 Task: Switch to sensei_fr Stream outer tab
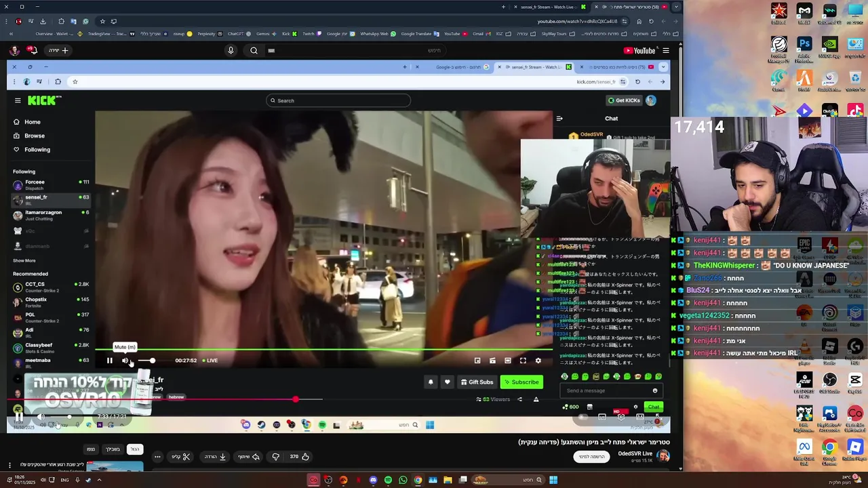(x=548, y=7)
